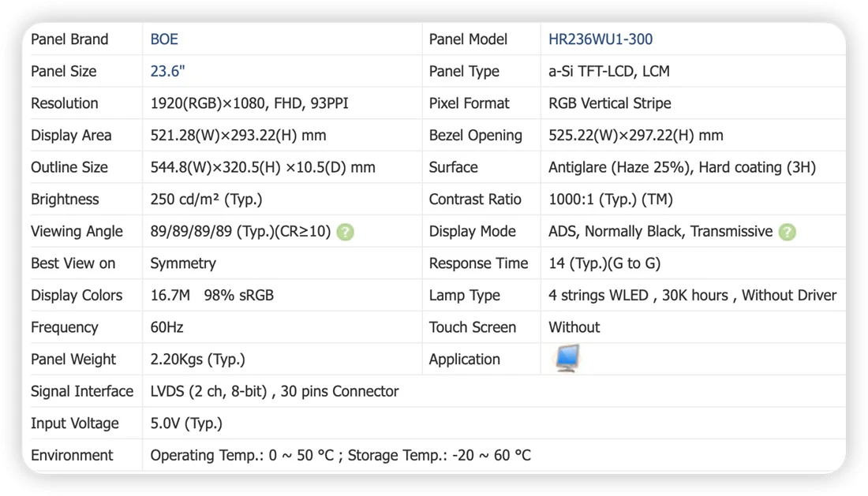The image size is (868, 496).
Task: Select ADS, Normally Black, Transmissive text
Action: pos(660,232)
